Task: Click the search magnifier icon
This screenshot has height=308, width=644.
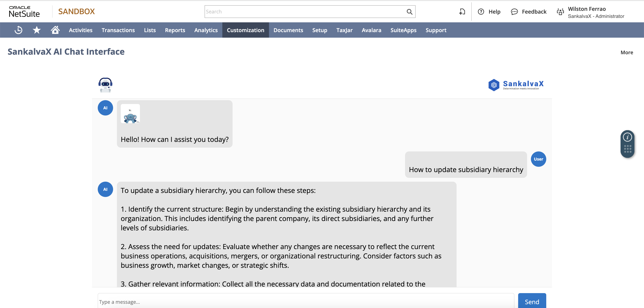Action: pyautogui.click(x=409, y=12)
